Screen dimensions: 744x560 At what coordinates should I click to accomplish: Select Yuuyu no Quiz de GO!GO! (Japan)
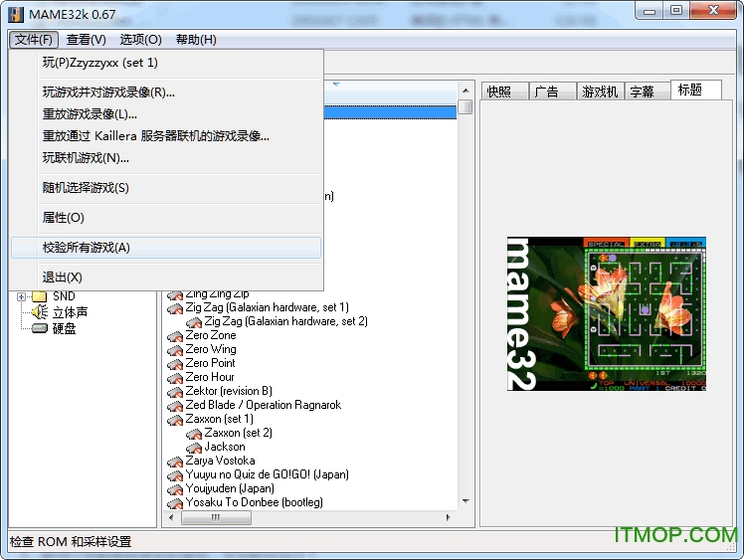coord(268,474)
